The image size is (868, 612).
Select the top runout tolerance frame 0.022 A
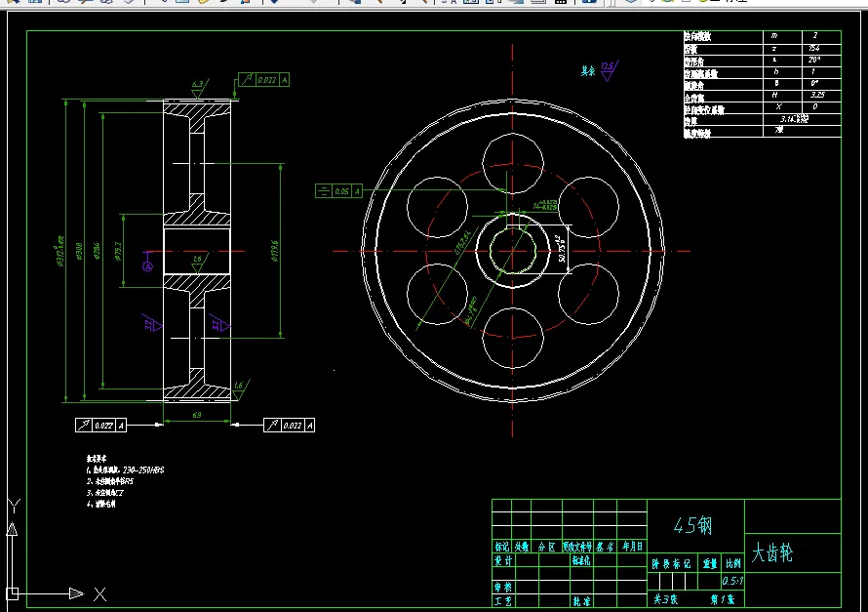pyautogui.click(x=263, y=80)
